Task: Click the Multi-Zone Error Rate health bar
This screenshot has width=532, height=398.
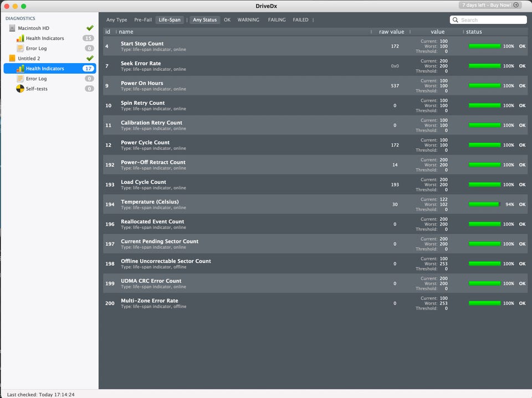Action: (484, 303)
